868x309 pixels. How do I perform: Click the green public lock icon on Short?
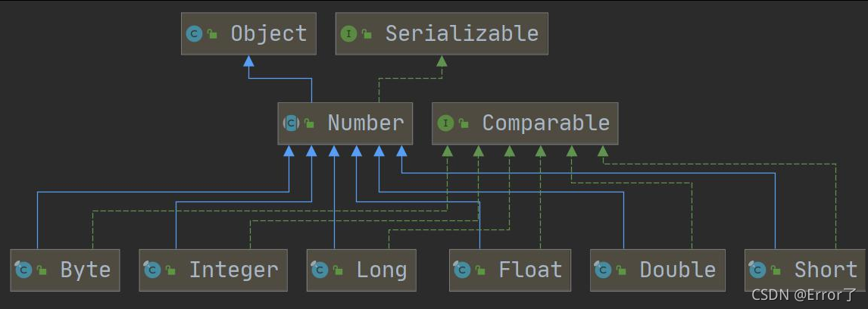click(x=776, y=271)
